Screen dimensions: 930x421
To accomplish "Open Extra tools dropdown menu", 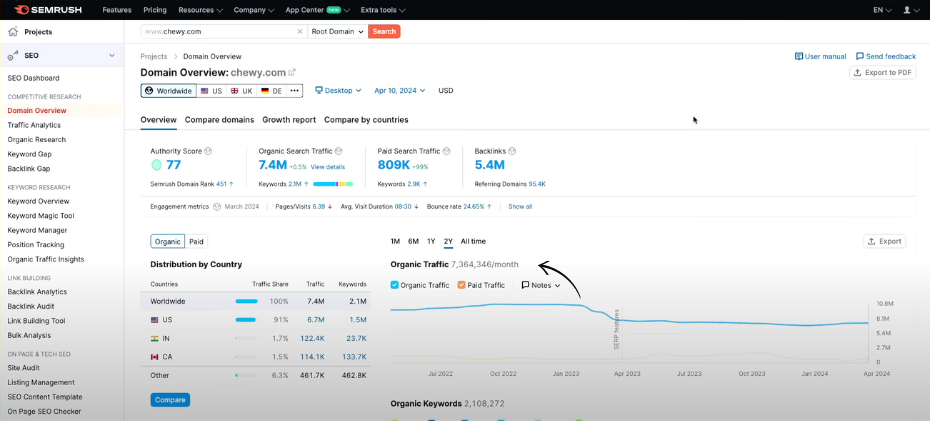I will [383, 10].
